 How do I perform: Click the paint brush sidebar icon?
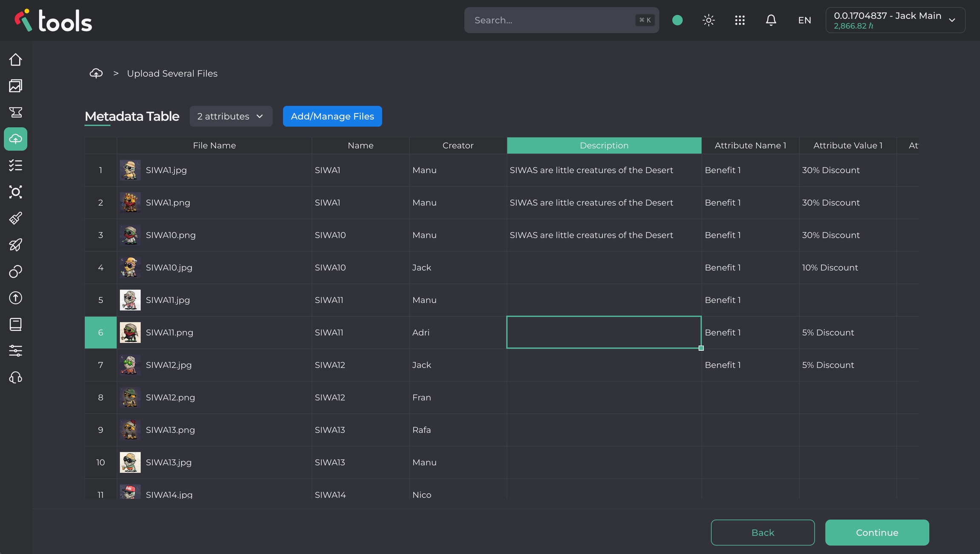tap(16, 219)
